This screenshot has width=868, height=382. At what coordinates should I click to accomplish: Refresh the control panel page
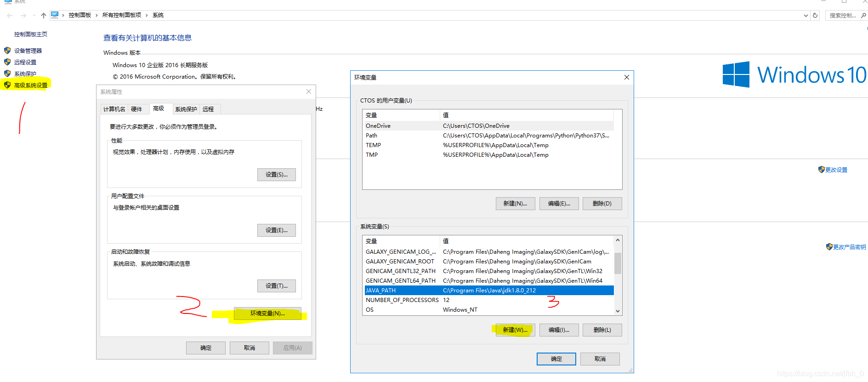(815, 15)
